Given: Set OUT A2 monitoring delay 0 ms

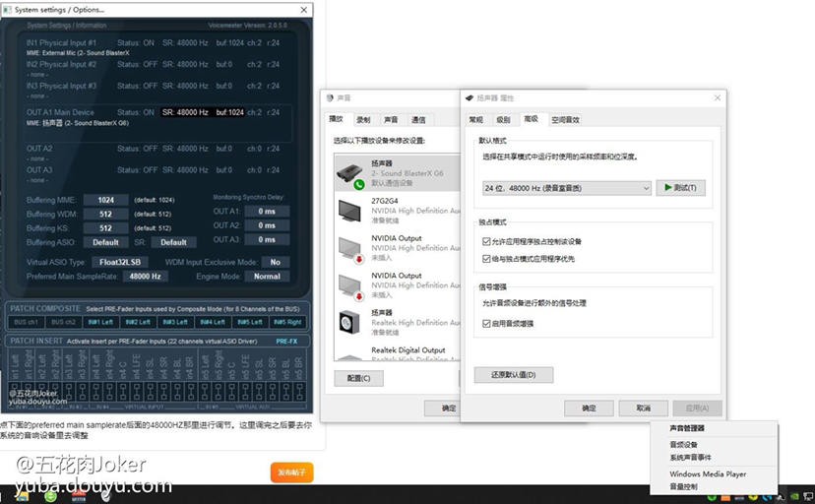Looking at the screenshot, I should point(267,225).
